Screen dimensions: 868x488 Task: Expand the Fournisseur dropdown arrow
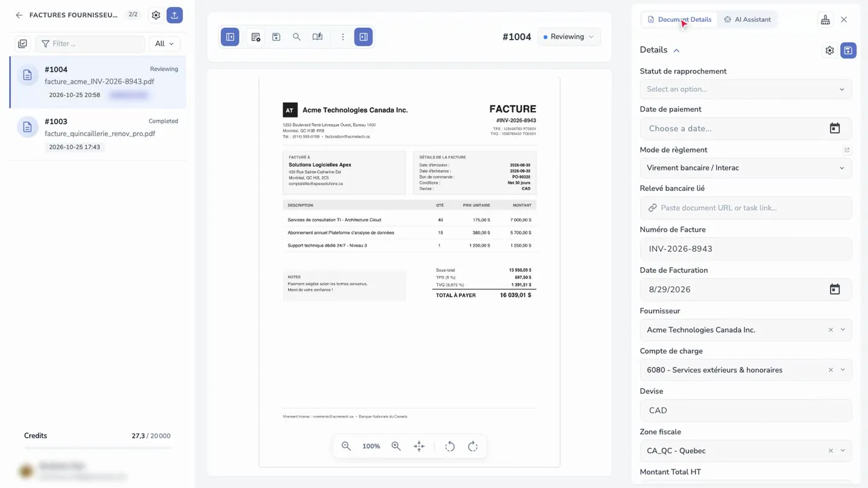pyautogui.click(x=843, y=330)
